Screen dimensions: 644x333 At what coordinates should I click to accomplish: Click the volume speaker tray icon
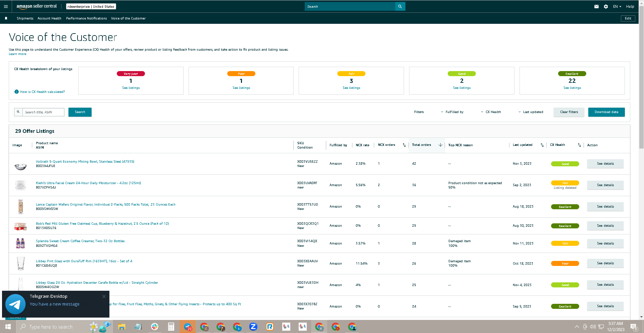pos(593,327)
